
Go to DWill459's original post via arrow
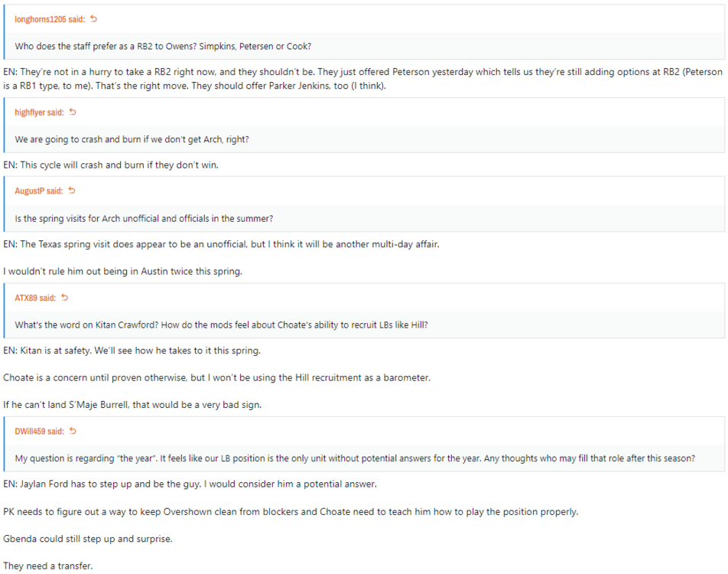coord(73,432)
